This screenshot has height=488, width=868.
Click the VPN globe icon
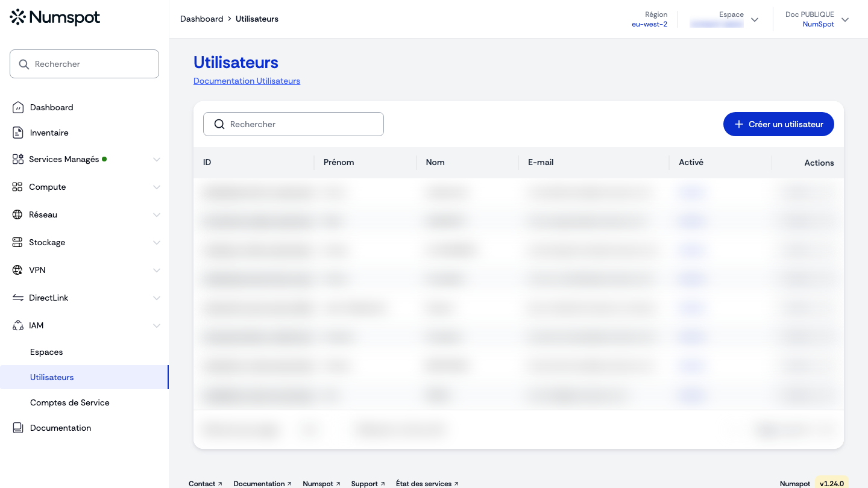[x=17, y=270]
